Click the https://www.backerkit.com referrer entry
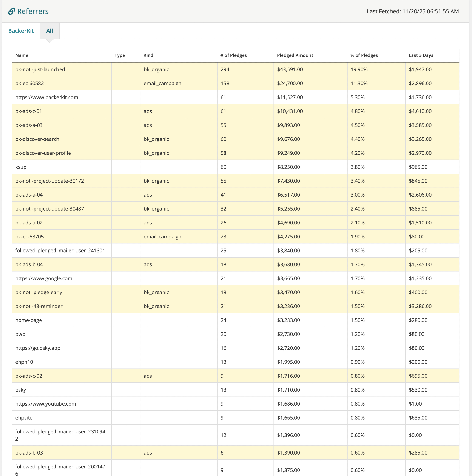This screenshot has height=476, width=472. (x=47, y=97)
